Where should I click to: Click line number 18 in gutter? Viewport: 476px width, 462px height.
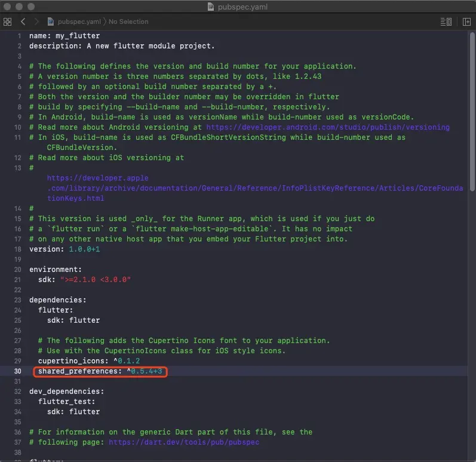coord(17,249)
